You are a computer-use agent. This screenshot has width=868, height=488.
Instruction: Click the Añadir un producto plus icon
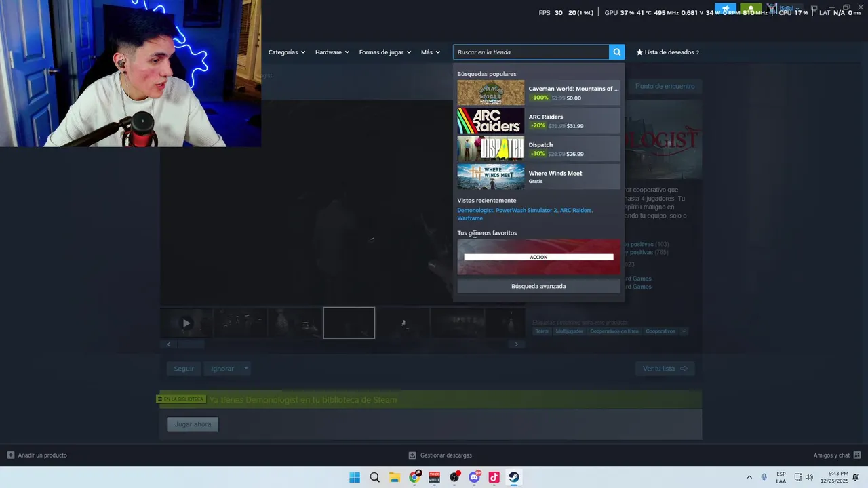(11, 455)
